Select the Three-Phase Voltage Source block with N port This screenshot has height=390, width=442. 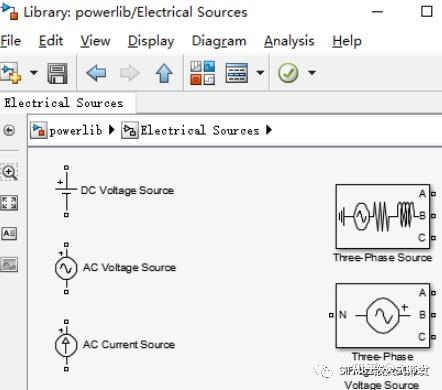tap(383, 315)
